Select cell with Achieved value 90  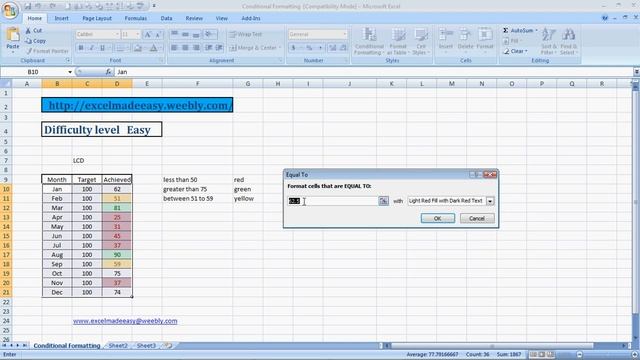pos(117,255)
